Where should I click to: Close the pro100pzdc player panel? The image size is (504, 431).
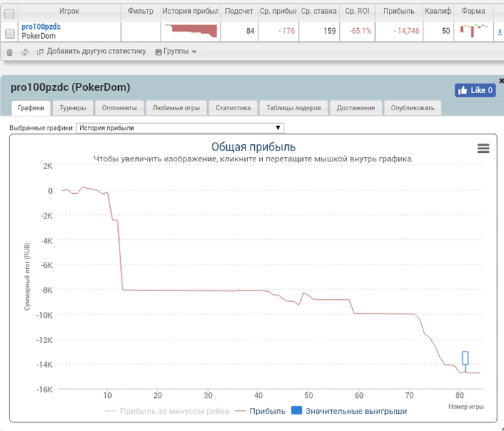pyautogui.click(x=501, y=81)
